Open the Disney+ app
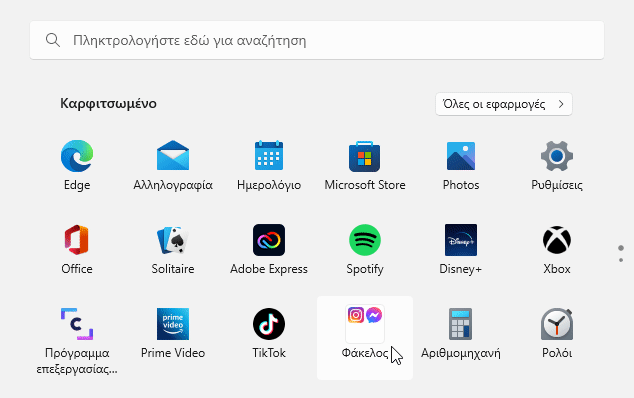The height and width of the screenshot is (398, 634). pos(461,250)
